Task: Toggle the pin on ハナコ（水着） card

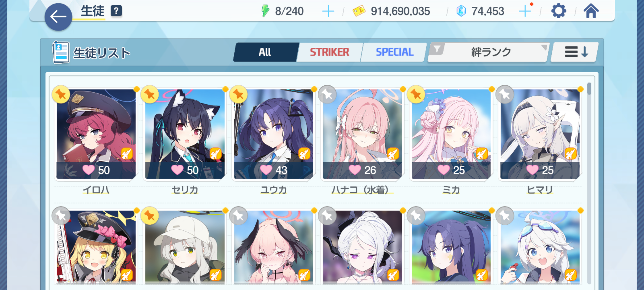Action: point(327,94)
